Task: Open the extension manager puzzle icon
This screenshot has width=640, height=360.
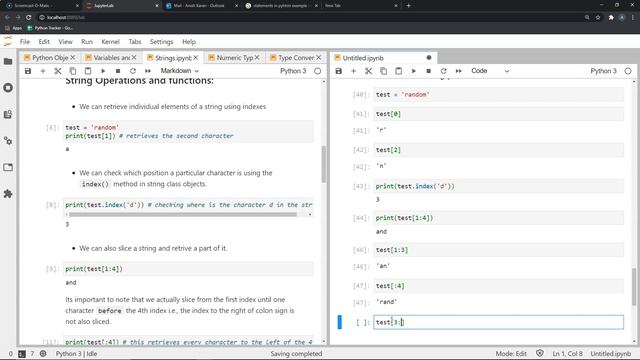Action: (8, 193)
